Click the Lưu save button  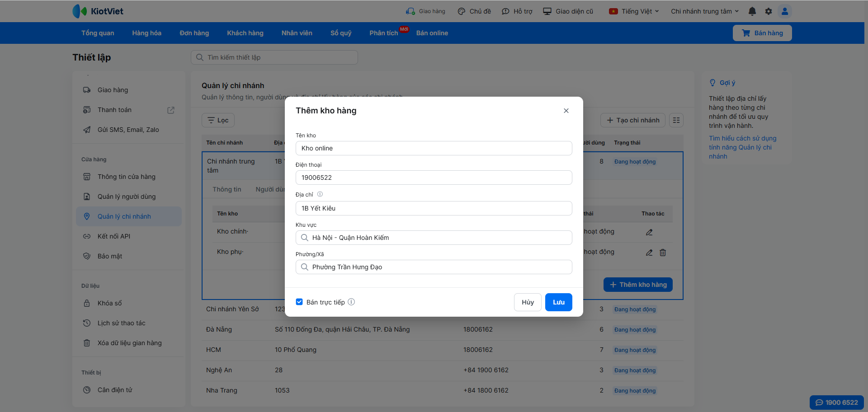tap(559, 302)
